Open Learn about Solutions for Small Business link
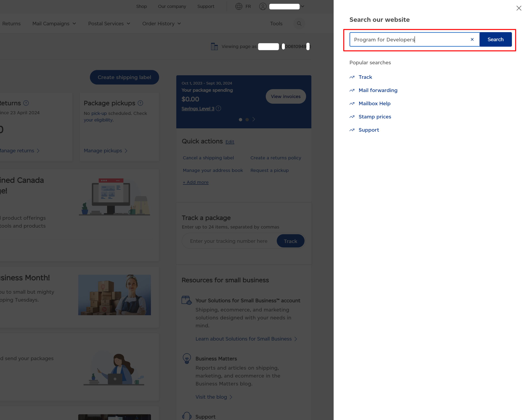This screenshot has width=526, height=420. coord(246,339)
